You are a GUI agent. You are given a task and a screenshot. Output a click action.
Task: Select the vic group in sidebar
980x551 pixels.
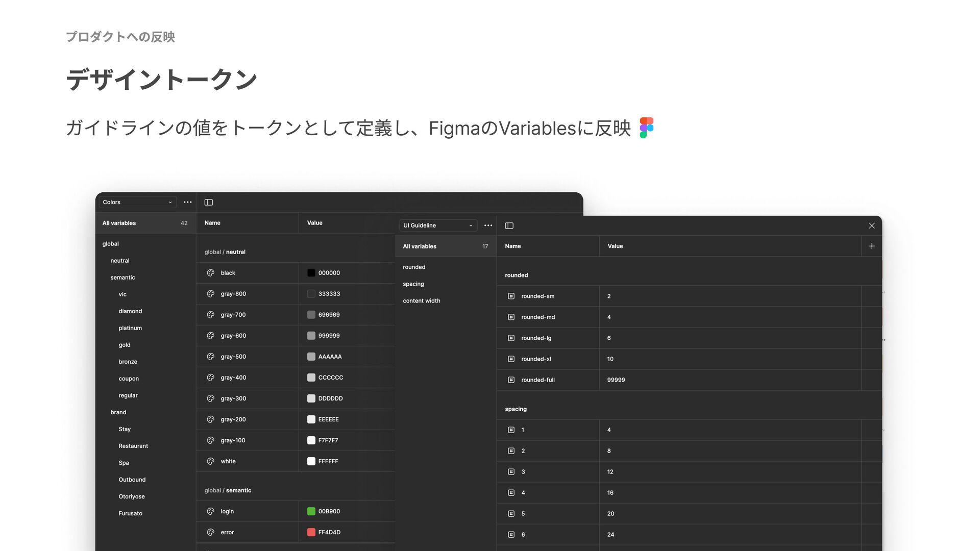[122, 294]
